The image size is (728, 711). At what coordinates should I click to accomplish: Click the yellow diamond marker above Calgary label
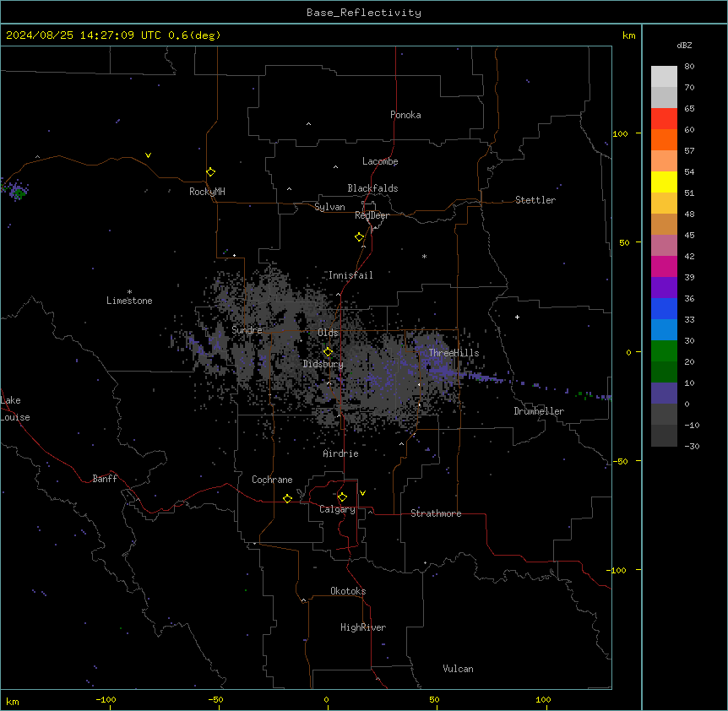click(x=342, y=497)
